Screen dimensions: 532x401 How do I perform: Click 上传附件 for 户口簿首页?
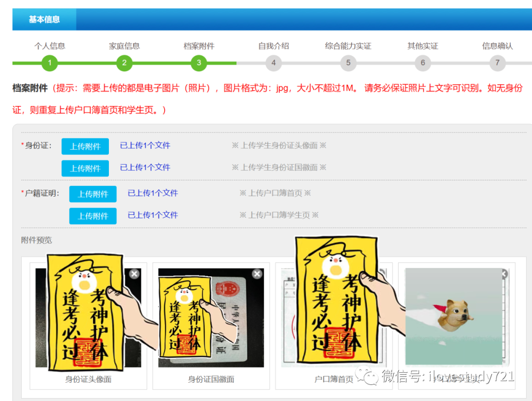(93, 194)
